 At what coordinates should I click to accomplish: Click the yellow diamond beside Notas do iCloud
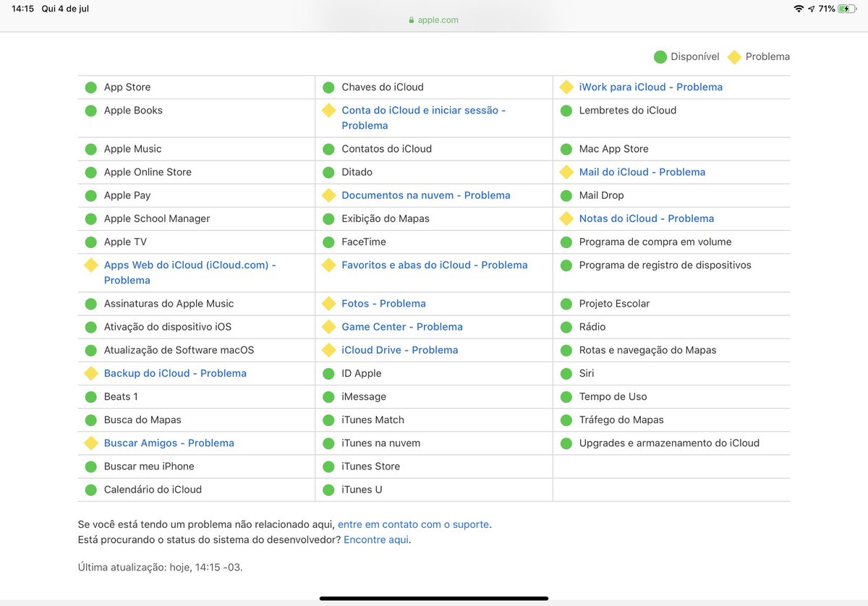(x=566, y=218)
